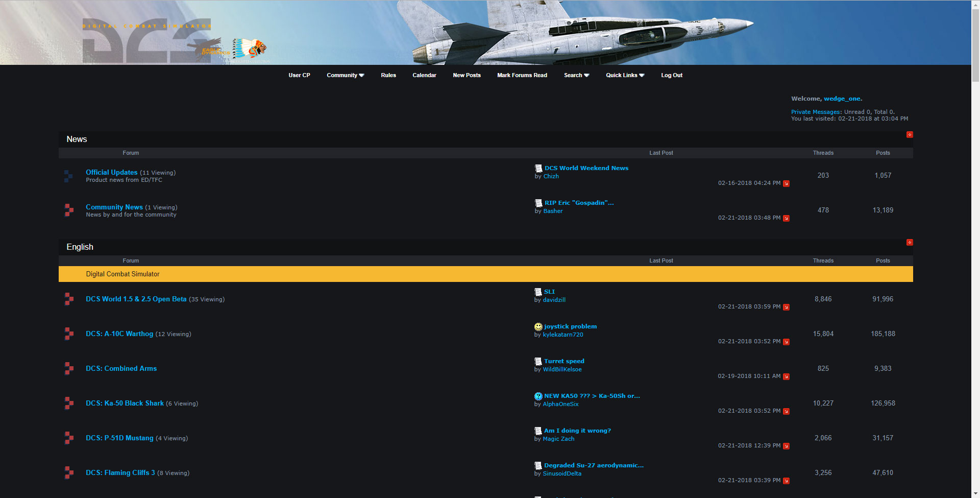View Magic Zach's user profile
Image resolution: width=980 pixels, height=498 pixels.
point(559,439)
